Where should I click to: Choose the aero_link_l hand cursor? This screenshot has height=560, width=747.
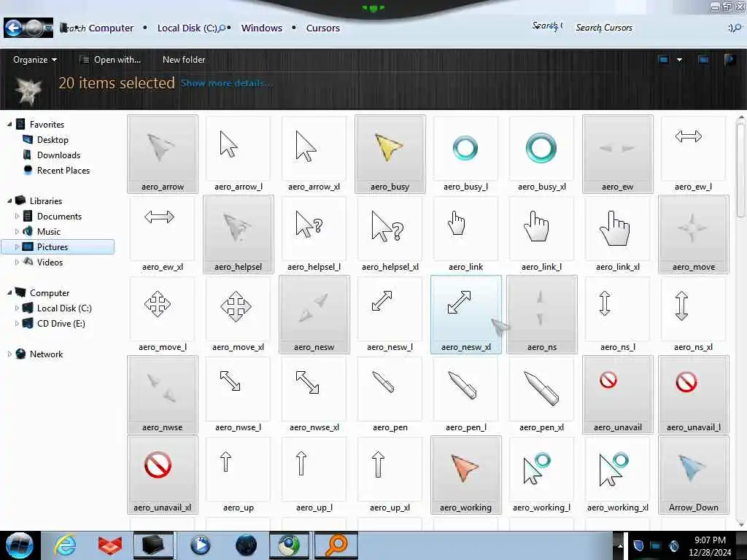542,234
